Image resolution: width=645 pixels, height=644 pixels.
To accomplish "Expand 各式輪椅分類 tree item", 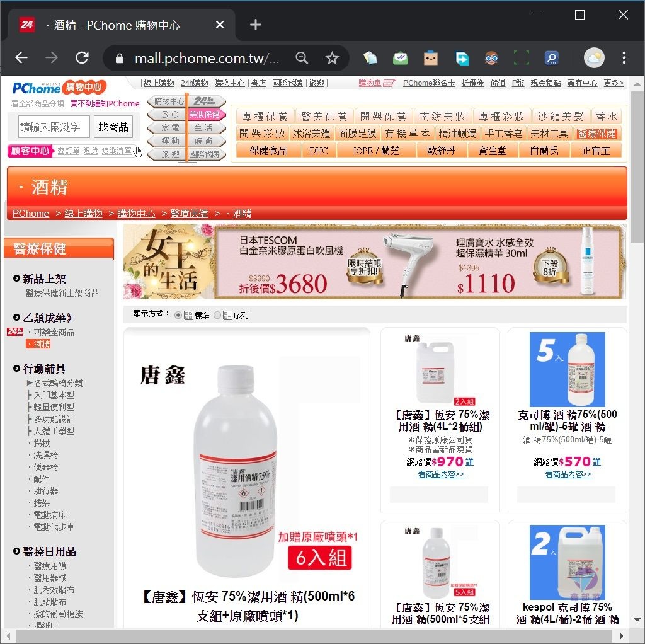I will coord(54,383).
